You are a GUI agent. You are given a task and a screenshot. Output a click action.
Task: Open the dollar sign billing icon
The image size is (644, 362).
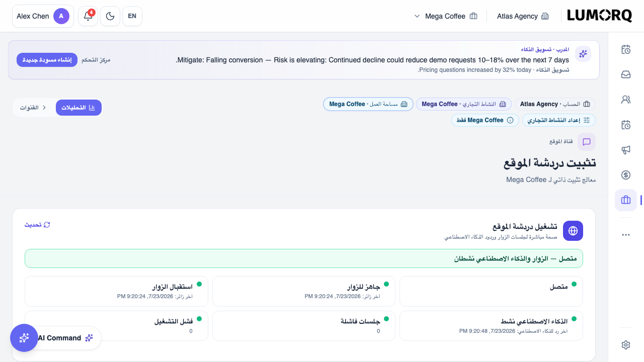(x=626, y=175)
